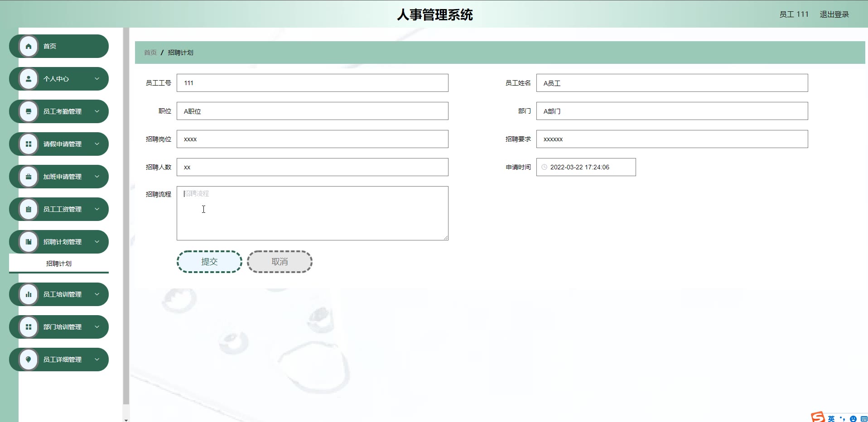Click the briefcase icon for 加班申请管理
The height and width of the screenshot is (422, 868).
click(x=29, y=177)
